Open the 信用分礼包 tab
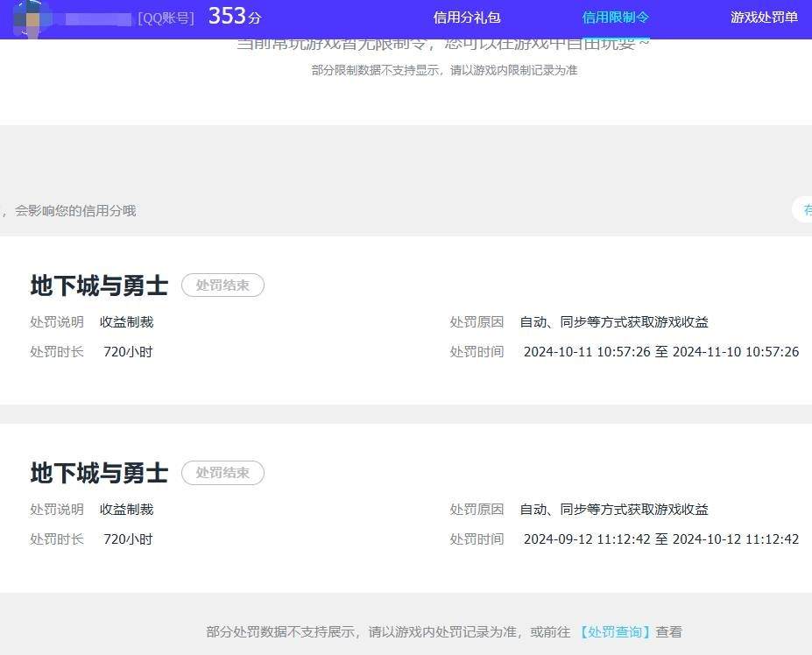Viewport: 812px width, 655px height. (467, 18)
